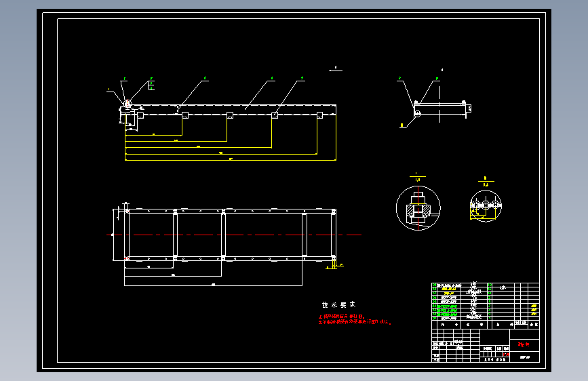Pick the red horizontal centerline in plan view
Screen dimensions: 588x381
pyautogui.click(x=234, y=235)
